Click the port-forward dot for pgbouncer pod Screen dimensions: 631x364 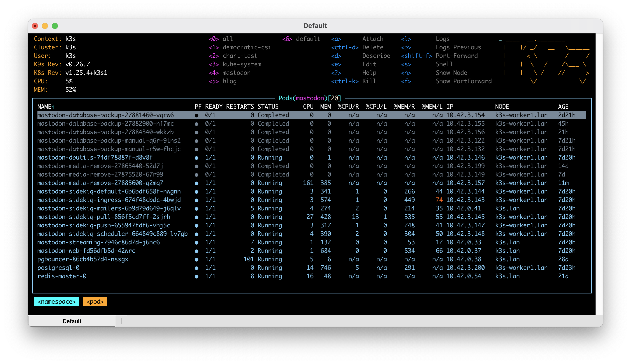pos(196,260)
